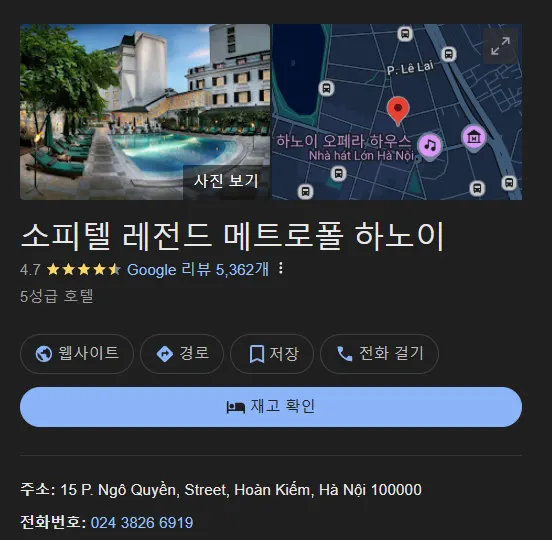Click the bed icon in availability button
The height and width of the screenshot is (540, 552).
point(236,407)
